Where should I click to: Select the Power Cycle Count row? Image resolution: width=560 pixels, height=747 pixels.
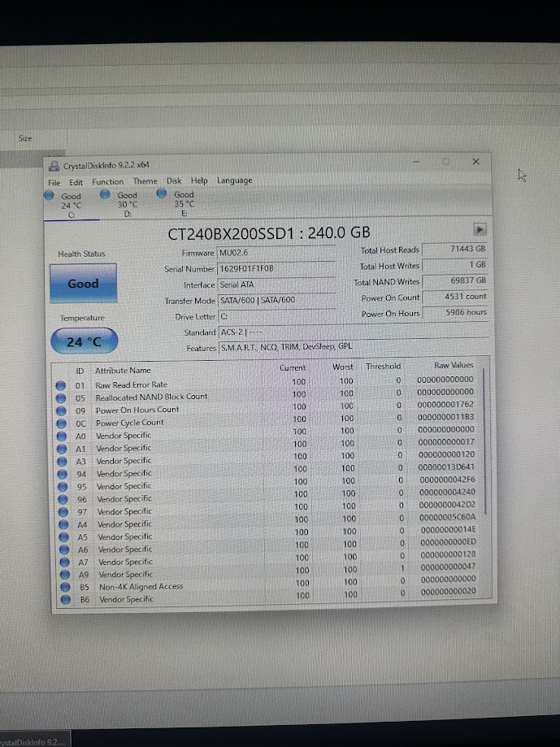(x=268, y=420)
